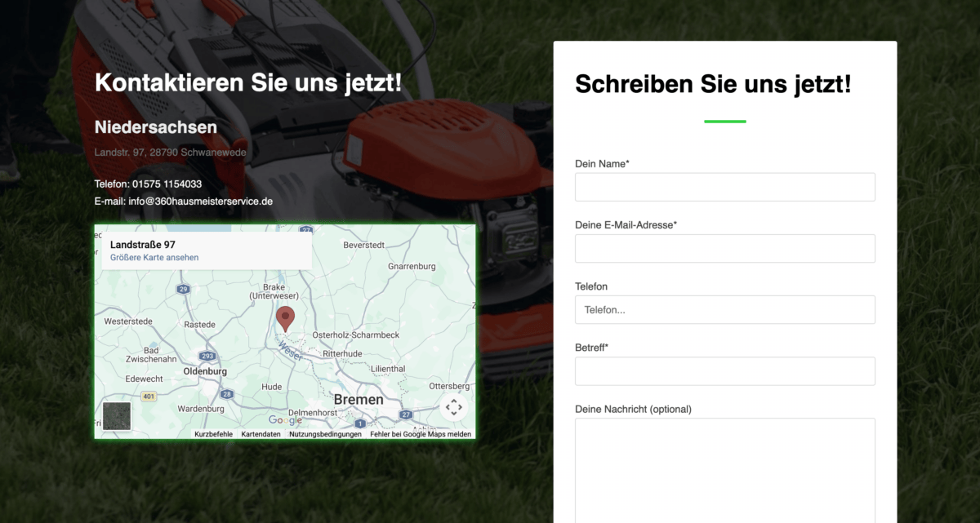The width and height of the screenshot is (980, 523).
Task: Switch to satellite view thumbnail
Action: pyautogui.click(x=117, y=415)
